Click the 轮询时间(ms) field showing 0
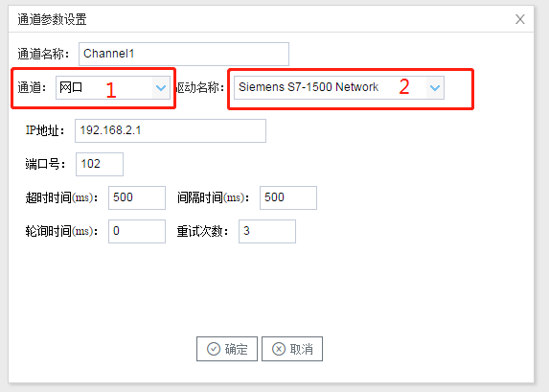The height and width of the screenshot is (392, 549). pyautogui.click(x=137, y=231)
